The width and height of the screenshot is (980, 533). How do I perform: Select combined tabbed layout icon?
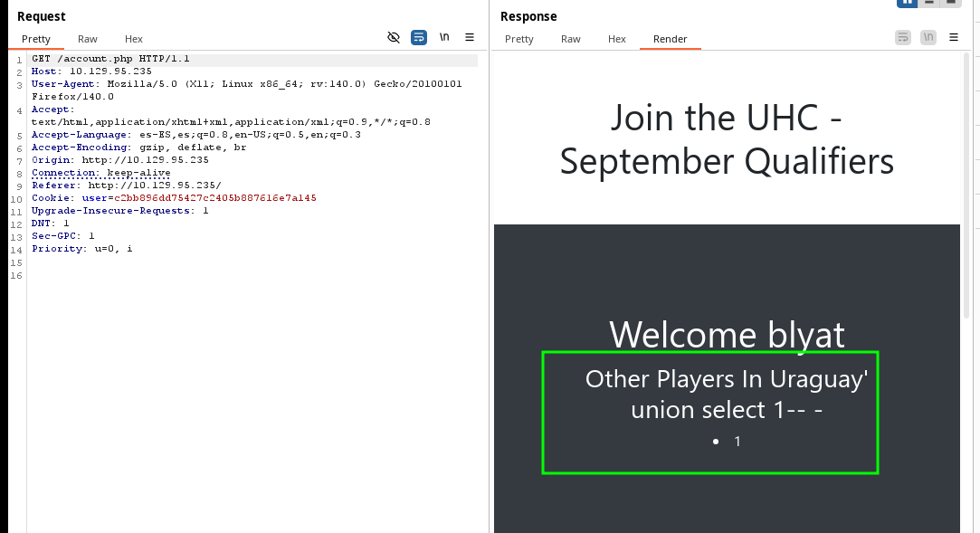949,3
